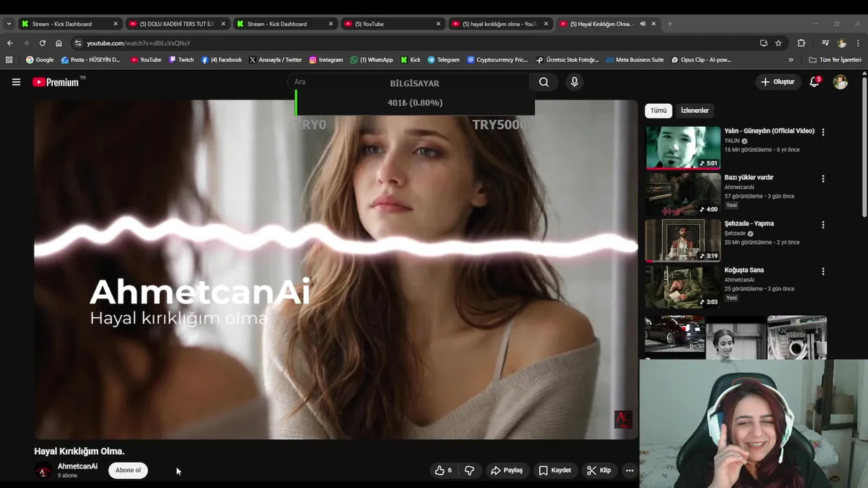868x488 pixels.
Task: Like the video with thumbs up
Action: click(x=443, y=470)
